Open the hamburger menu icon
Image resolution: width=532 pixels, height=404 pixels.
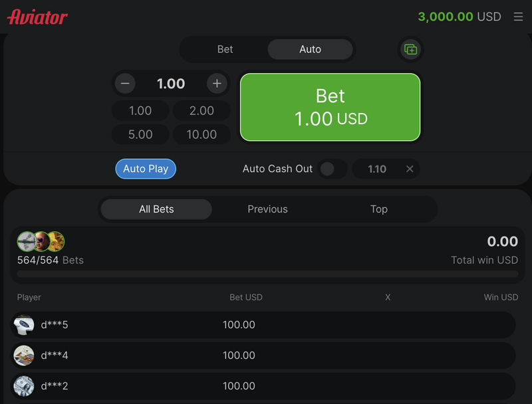click(518, 17)
